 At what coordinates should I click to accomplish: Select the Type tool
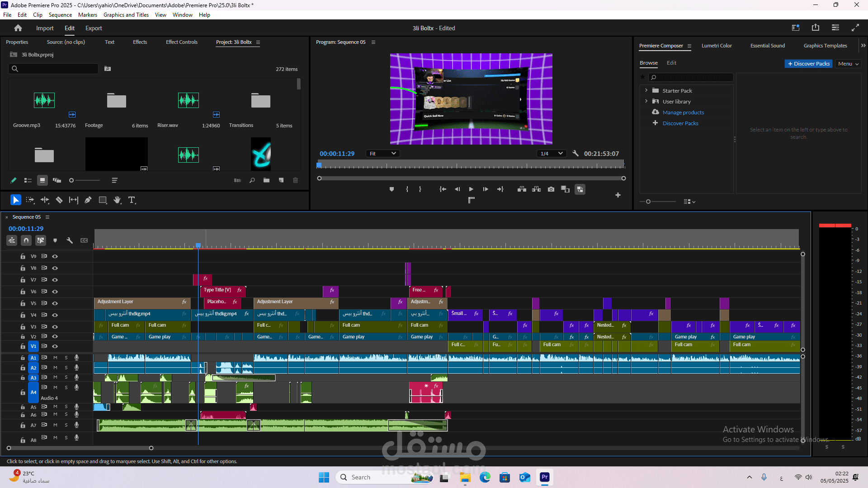tap(132, 200)
